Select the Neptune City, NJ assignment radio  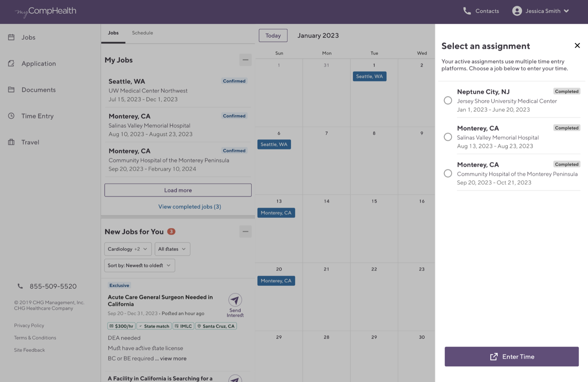click(448, 100)
